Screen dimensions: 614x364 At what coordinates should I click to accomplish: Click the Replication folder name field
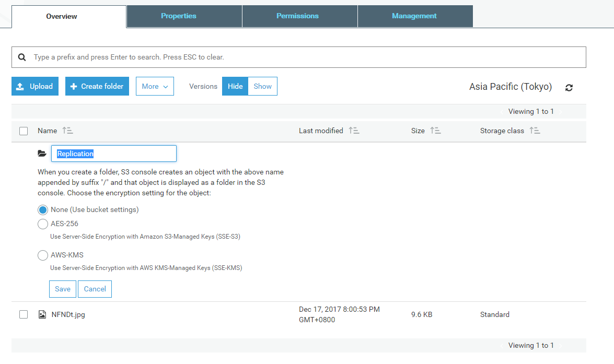tap(113, 154)
